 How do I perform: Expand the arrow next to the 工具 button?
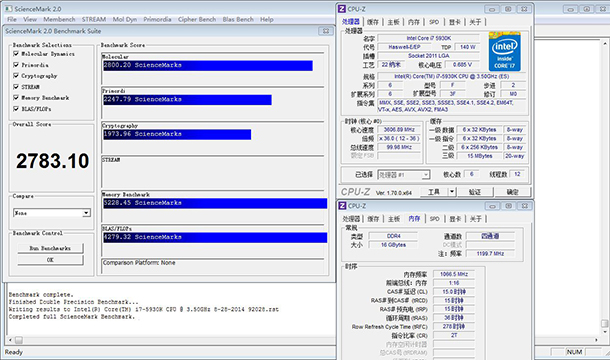tap(452, 191)
